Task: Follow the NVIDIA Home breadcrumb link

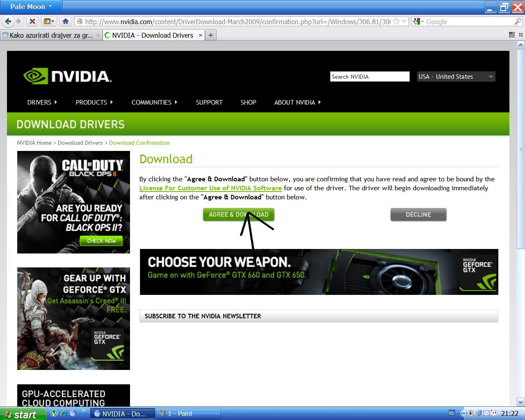Action: [34, 143]
